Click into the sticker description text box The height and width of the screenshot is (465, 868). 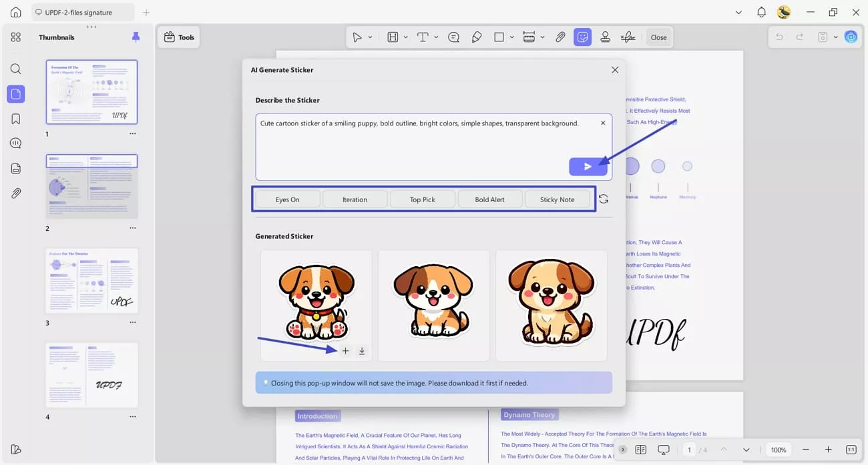click(x=433, y=147)
